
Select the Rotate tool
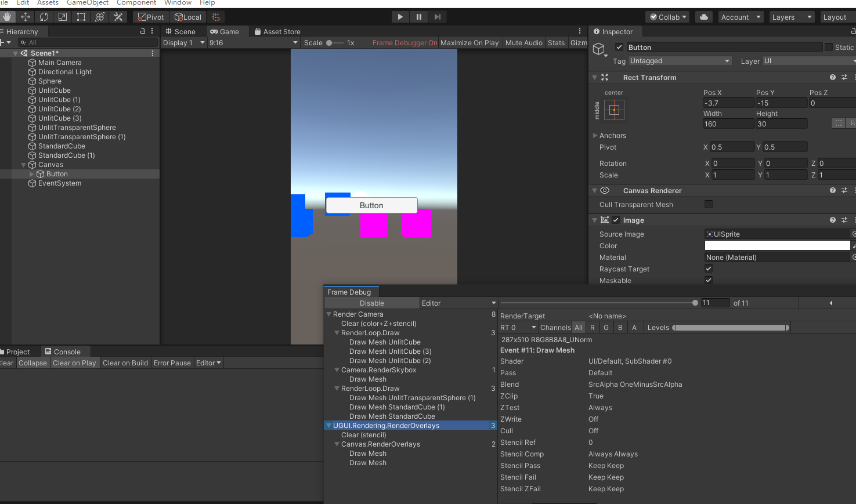(44, 17)
